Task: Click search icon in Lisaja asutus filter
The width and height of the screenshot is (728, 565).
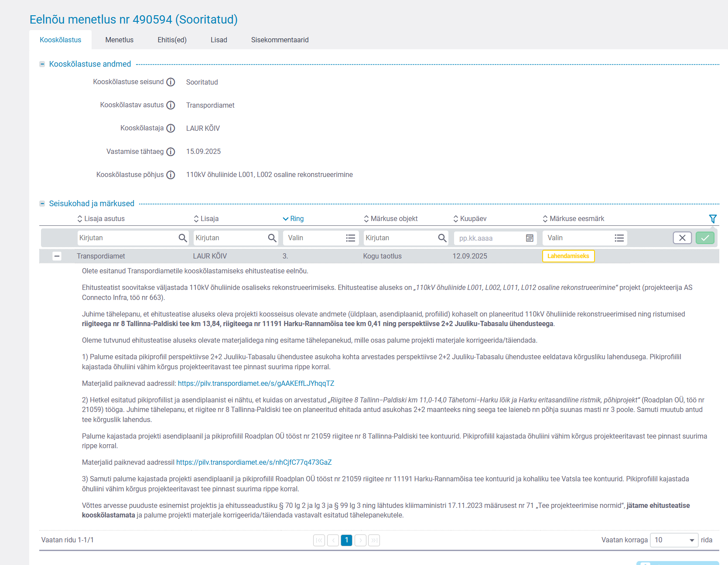Action: click(183, 238)
